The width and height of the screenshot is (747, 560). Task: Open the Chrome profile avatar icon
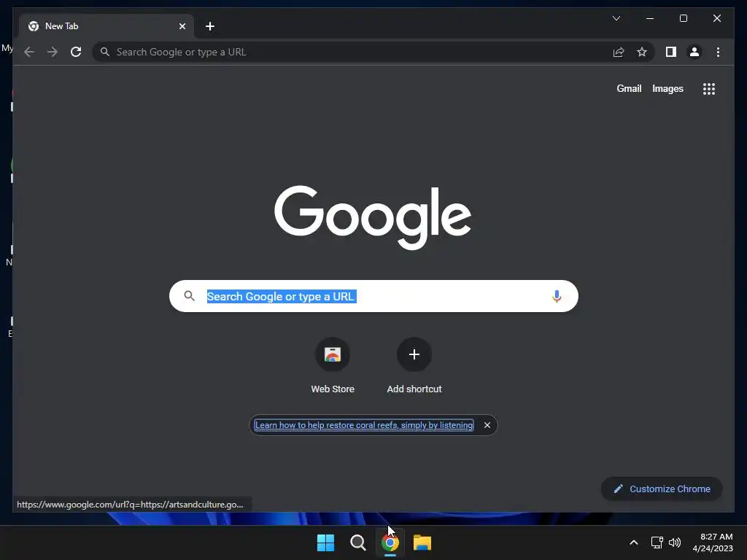click(x=694, y=52)
